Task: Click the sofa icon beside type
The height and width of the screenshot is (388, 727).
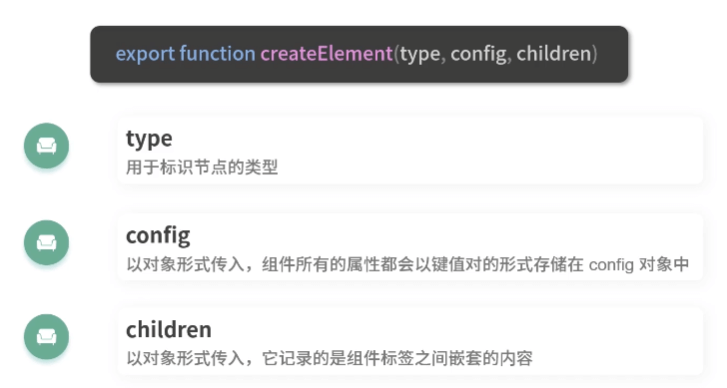Action: pyautogui.click(x=46, y=146)
